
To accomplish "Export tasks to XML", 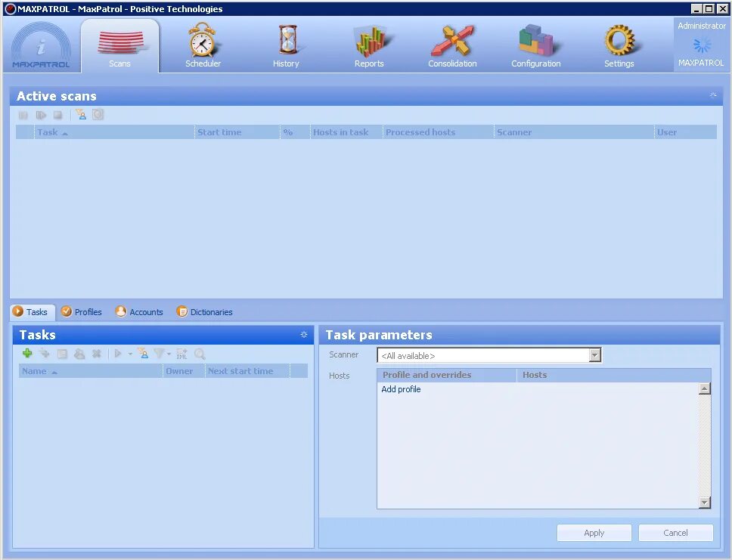I will 181,354.
